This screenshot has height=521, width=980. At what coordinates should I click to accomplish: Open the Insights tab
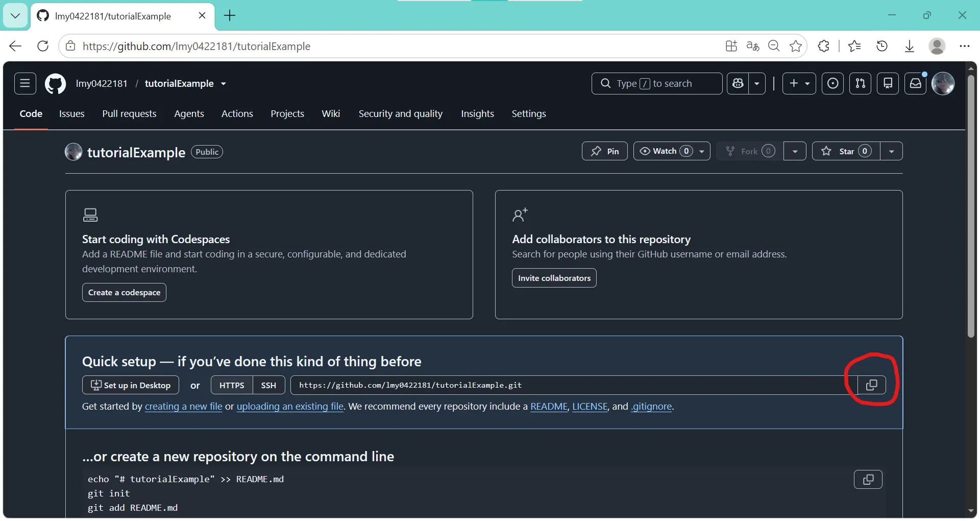[477, 114]
